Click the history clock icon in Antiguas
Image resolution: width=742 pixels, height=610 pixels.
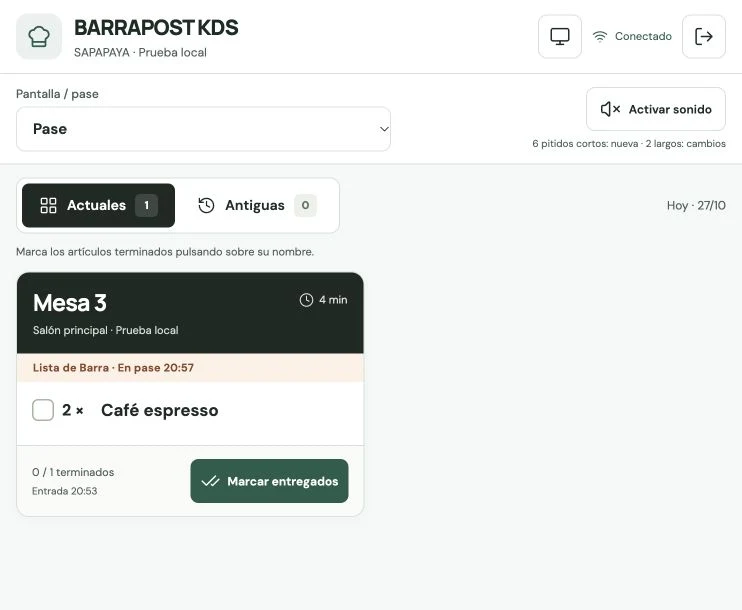click(206, 205)
